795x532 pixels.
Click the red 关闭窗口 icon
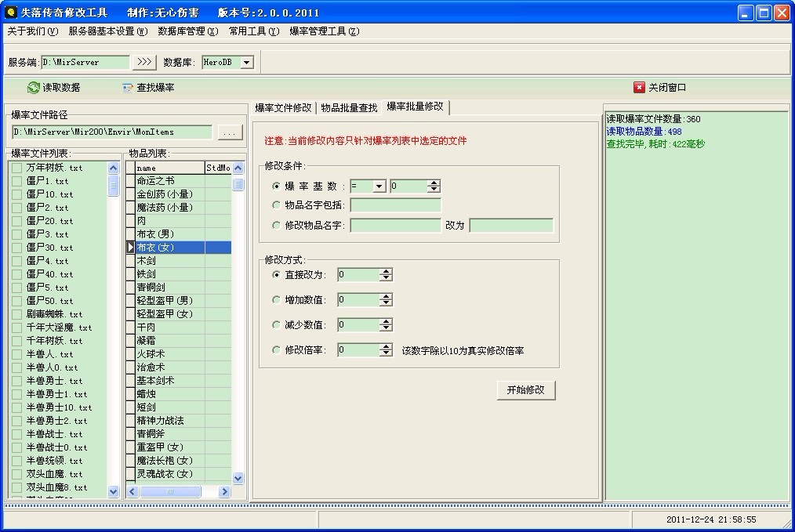point(639,88)
